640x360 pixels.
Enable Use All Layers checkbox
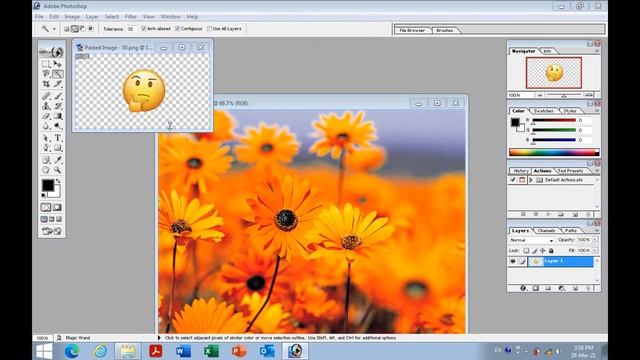pos(209,29)
